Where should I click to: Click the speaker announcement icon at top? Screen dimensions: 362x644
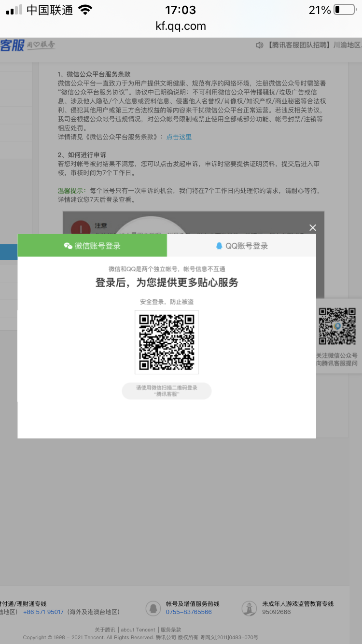click(x=260, y=45)
